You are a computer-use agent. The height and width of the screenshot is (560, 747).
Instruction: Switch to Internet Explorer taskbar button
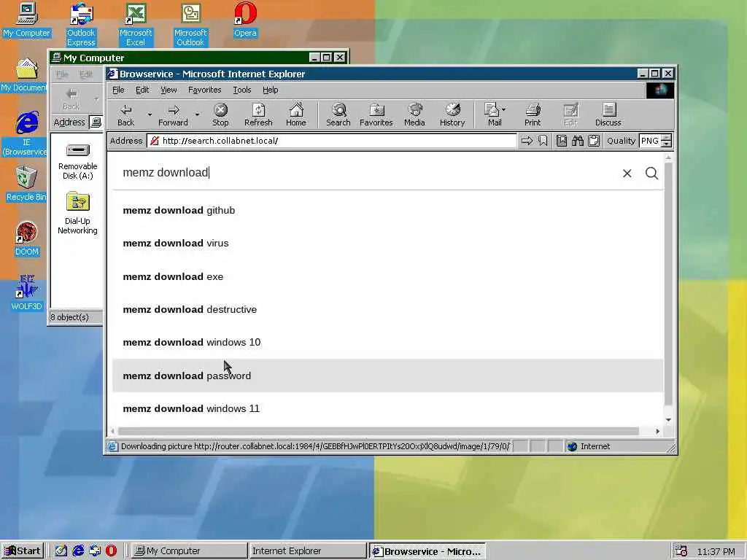tap(307, 551)
